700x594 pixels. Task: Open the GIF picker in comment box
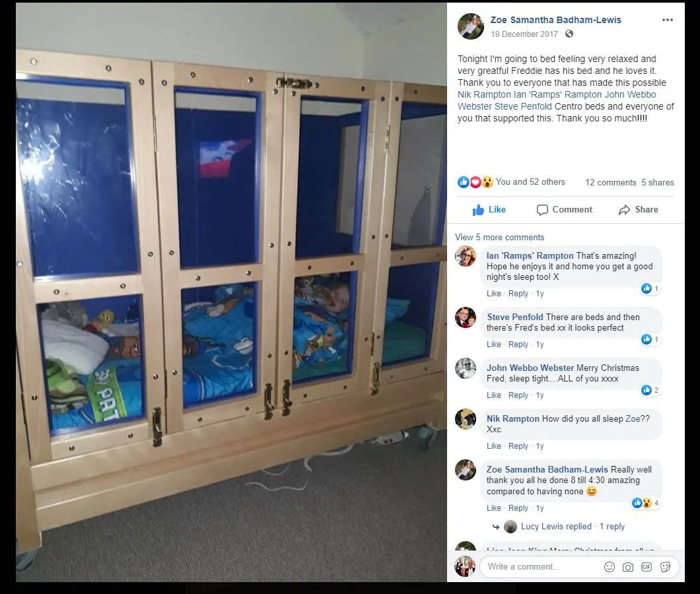647,567
